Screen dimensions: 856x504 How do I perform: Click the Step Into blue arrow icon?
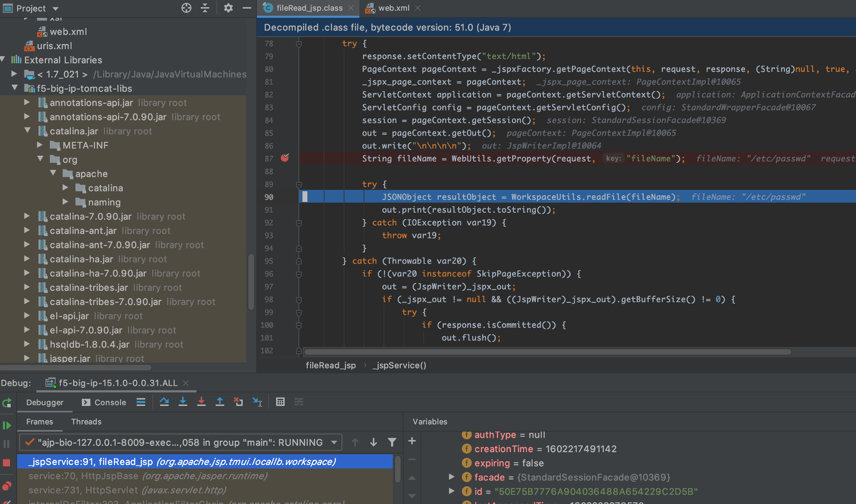click(x=183, y=402)
